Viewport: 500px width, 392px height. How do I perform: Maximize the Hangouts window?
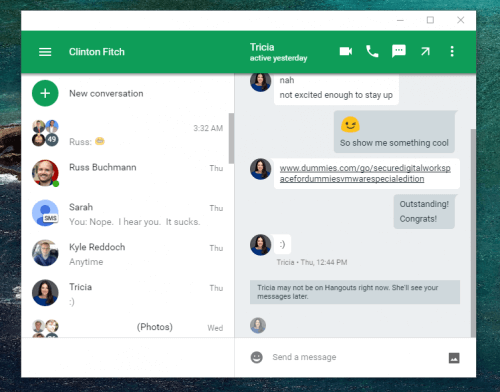(x=430, y=20)
